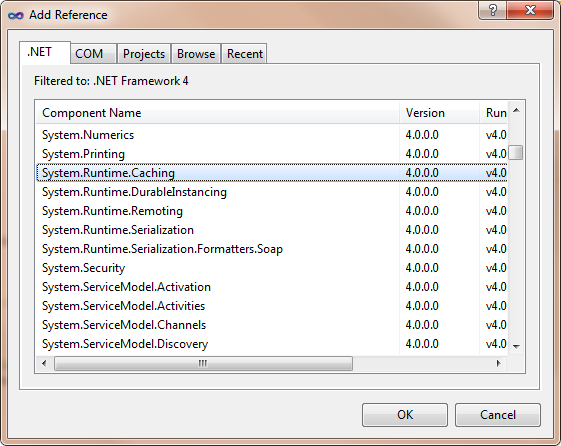Show the Recent tab

tap(244, 54)
